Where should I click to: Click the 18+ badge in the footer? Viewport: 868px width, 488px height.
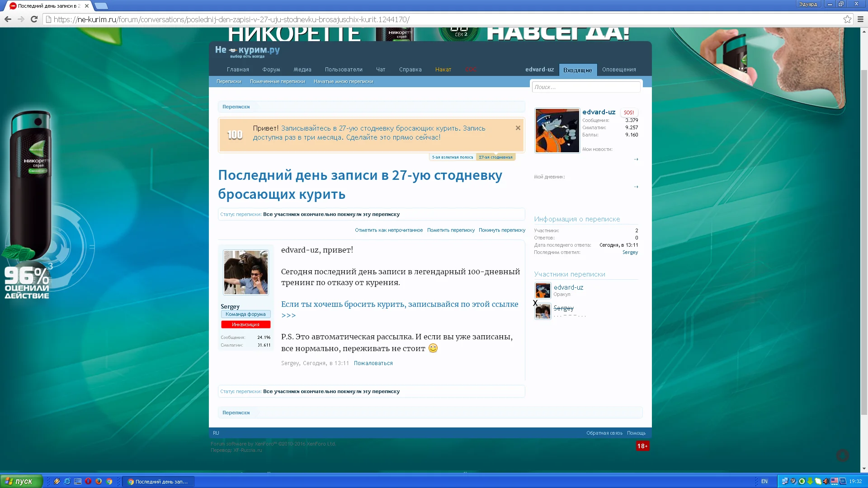click(642, 446)
